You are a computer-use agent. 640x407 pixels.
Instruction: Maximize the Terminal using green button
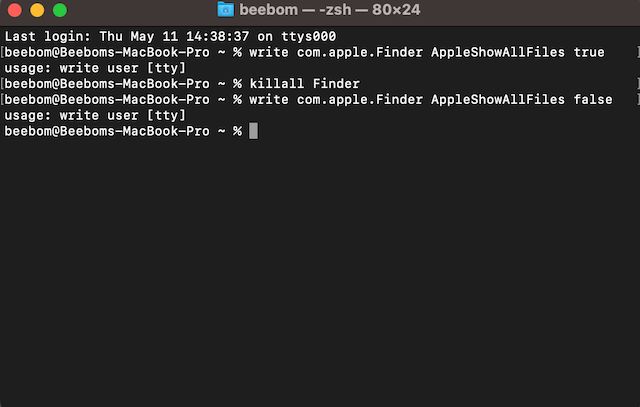(x=59, y=11)
